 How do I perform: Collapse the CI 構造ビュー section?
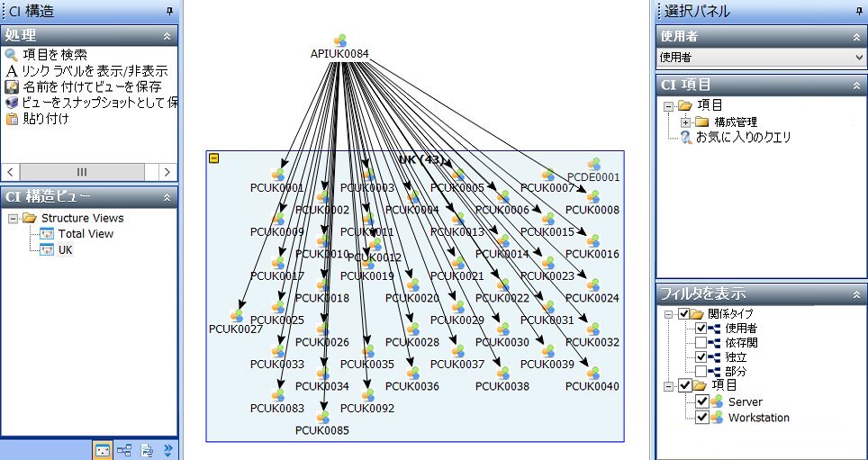pyautogui.click(x=167, y=197)
